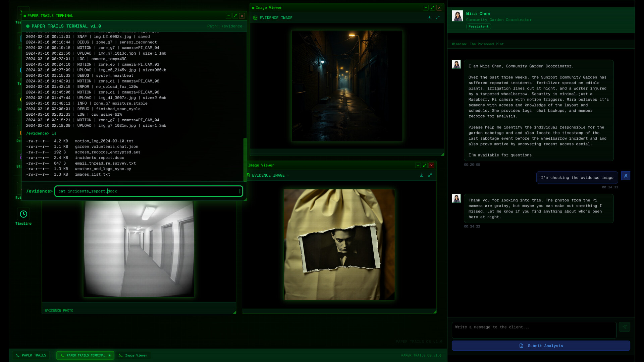
Task: Download the dark alley evidence image
Action: coord(430,17)
